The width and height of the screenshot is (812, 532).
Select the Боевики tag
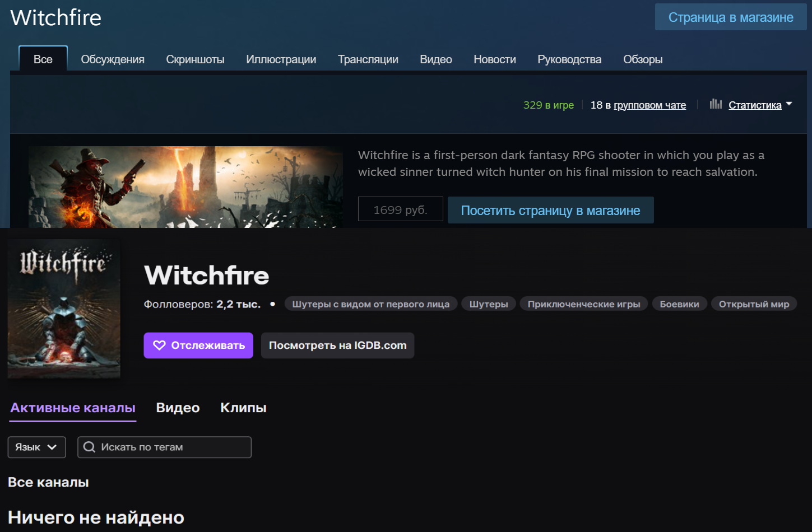coord(679,304)
